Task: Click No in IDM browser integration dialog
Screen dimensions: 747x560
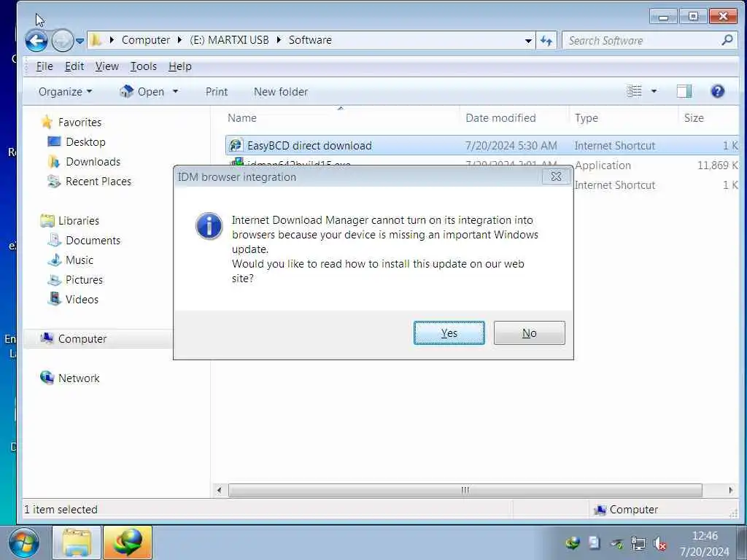Action: click(x=530, y=332)
